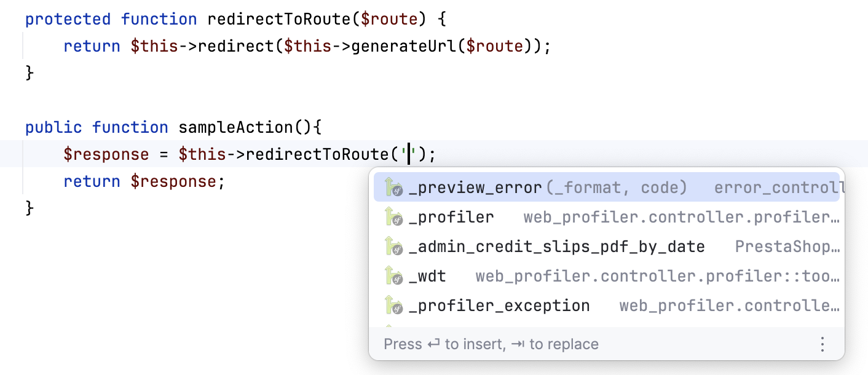Click the partially visible route icon below _profiler_exception
The width and height of the screenshot is (868, 375).
click(x=389, y=325)
